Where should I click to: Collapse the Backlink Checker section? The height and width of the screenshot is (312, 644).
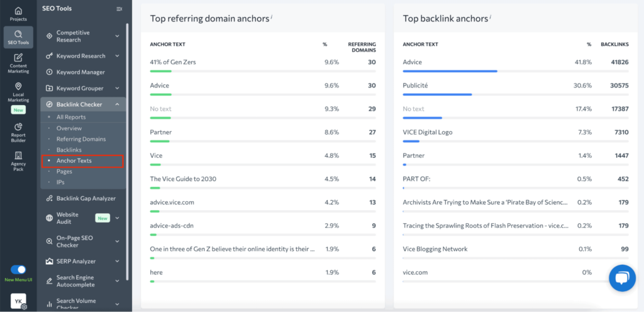tap(117, 104)
